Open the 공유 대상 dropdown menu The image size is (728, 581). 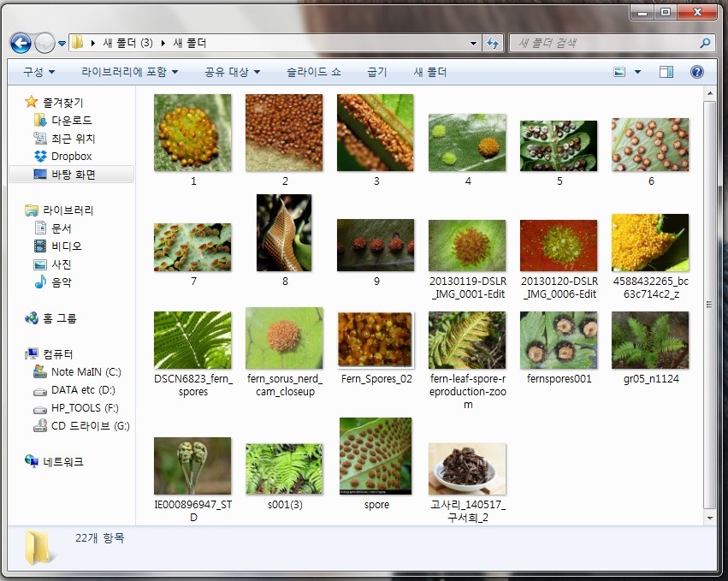pyautogui.click(x=232, y=72)
